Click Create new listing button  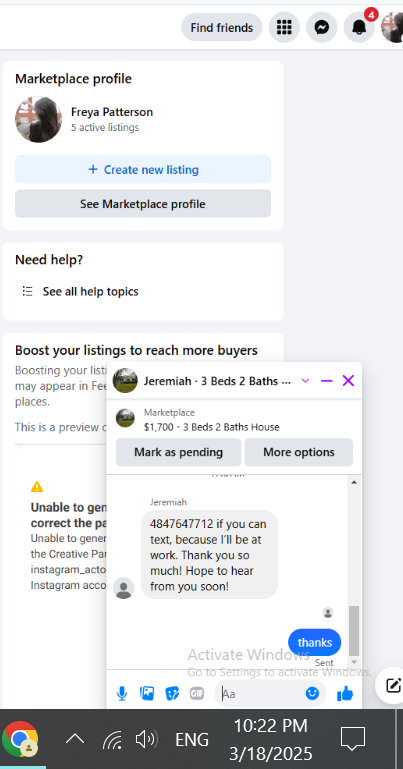pos(143,169)
